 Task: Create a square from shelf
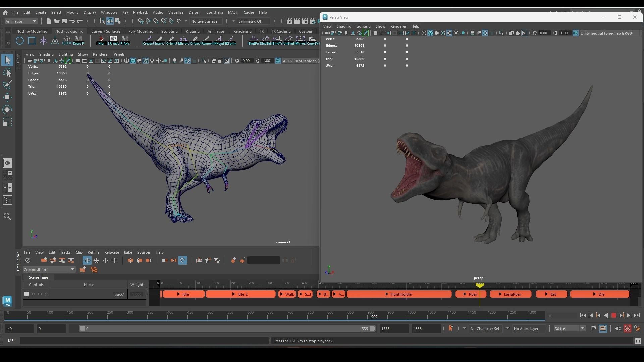(32, 41)
